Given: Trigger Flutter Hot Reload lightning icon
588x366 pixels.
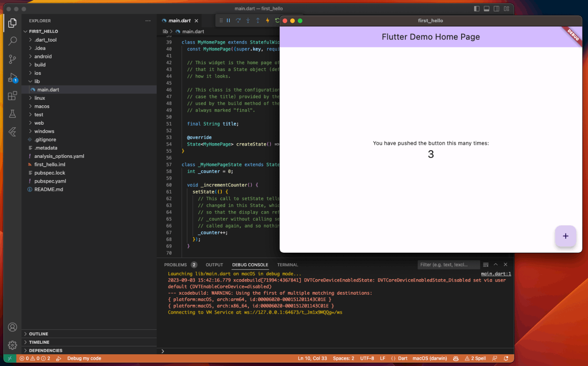Looking at the screenshot, I should 268,21.
